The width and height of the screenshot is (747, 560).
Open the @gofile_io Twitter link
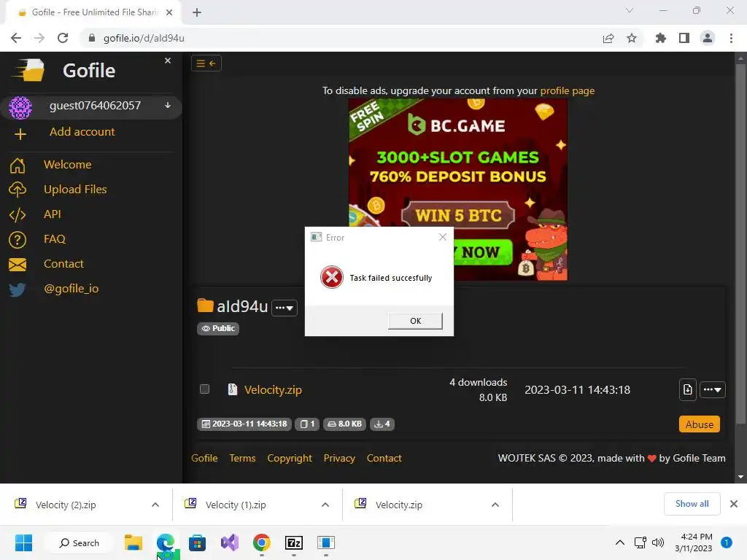pos(71,289)
